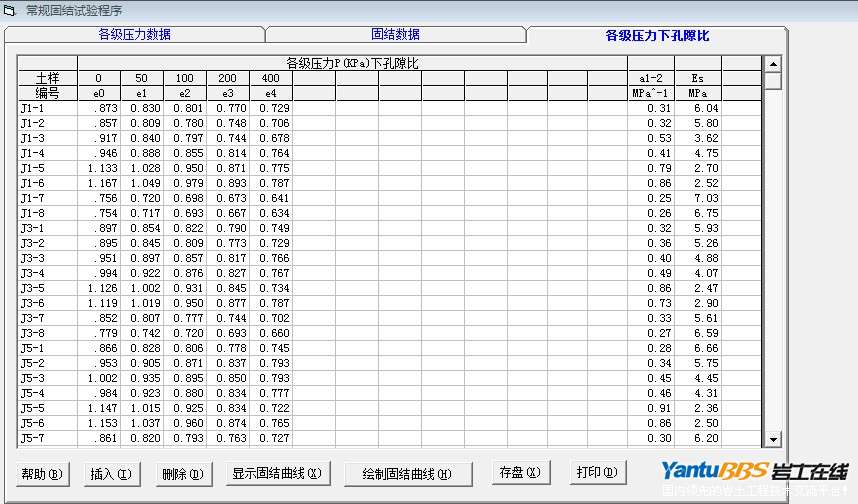
Task: Switch to the 各级压力数据 tab
Action: [x=134, y=34]
